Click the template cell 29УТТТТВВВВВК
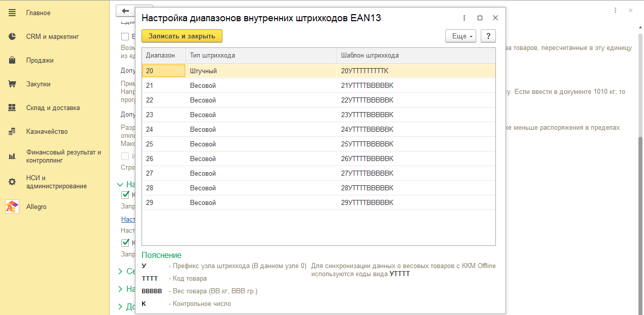Viewport: 644px width, 315px height. pos(416,203)
